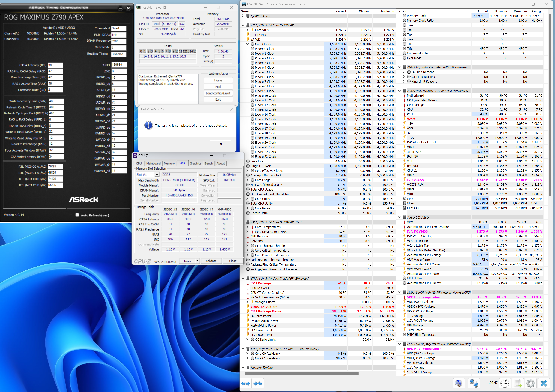Close sensors with the blue X icon
This screenshot has width=555, height=392.
point(544,383)
